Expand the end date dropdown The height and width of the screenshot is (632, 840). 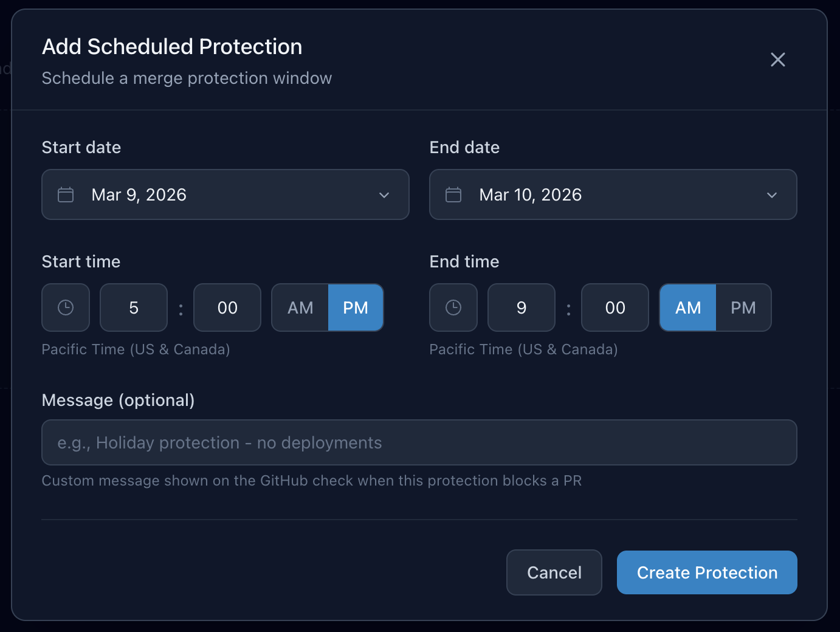coord(772,195)
